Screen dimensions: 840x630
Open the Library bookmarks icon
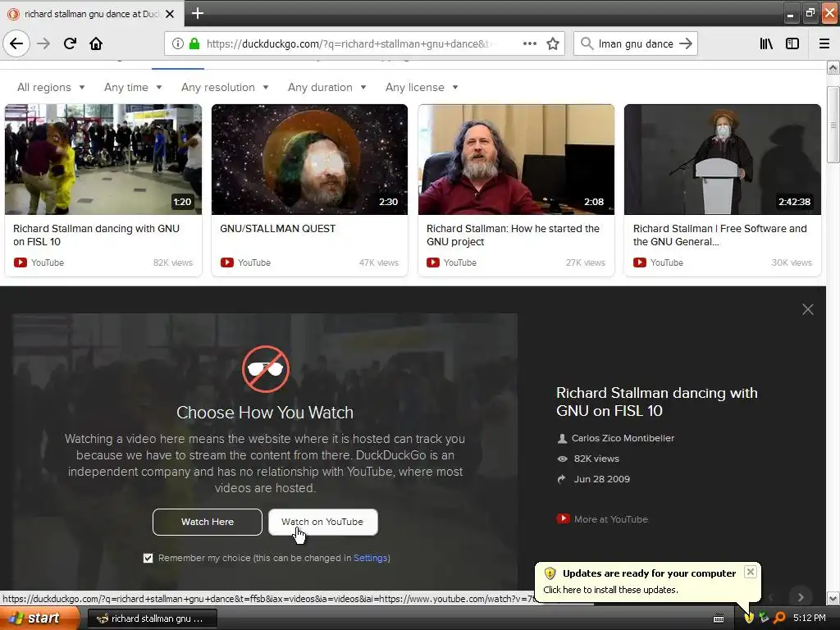pos(766,43)
